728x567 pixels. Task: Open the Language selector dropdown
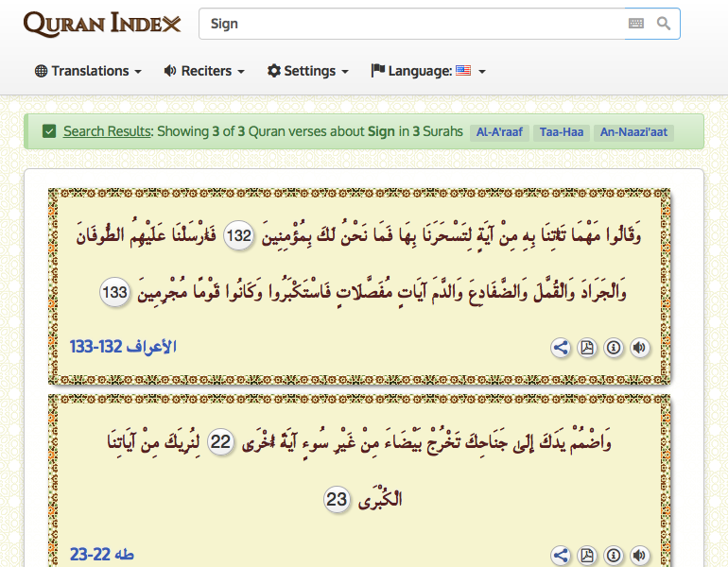(428, 71)
